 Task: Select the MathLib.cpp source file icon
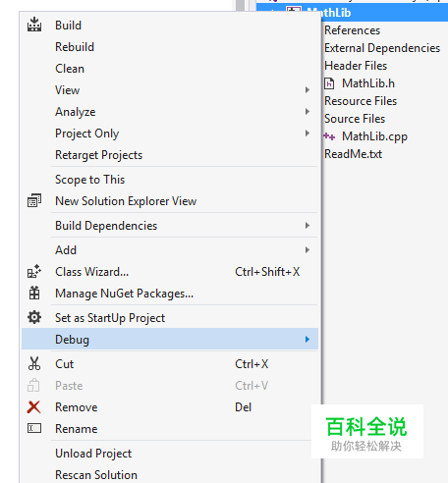(329, 136)
